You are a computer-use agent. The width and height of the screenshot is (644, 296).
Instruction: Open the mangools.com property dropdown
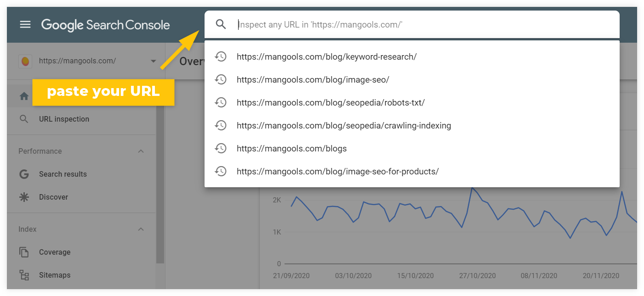[x=153, y=61]
